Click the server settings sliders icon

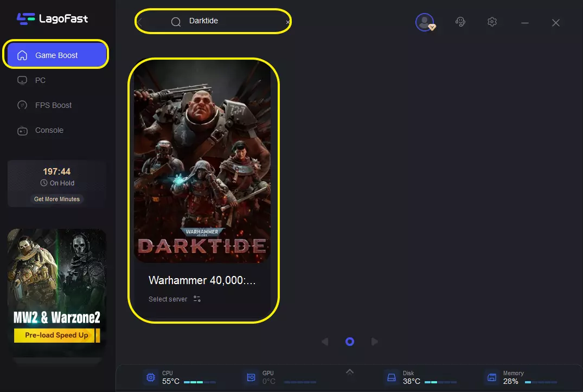tap(197, 299)
